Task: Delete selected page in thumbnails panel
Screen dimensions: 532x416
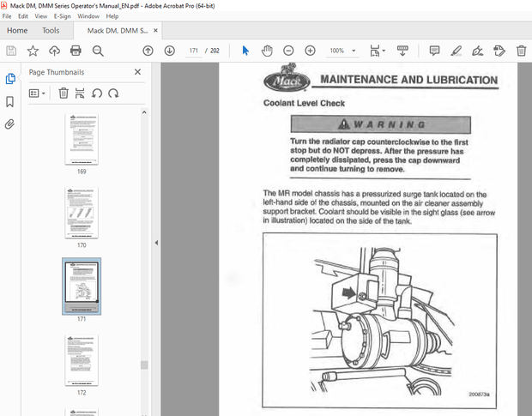Action: 63,93
